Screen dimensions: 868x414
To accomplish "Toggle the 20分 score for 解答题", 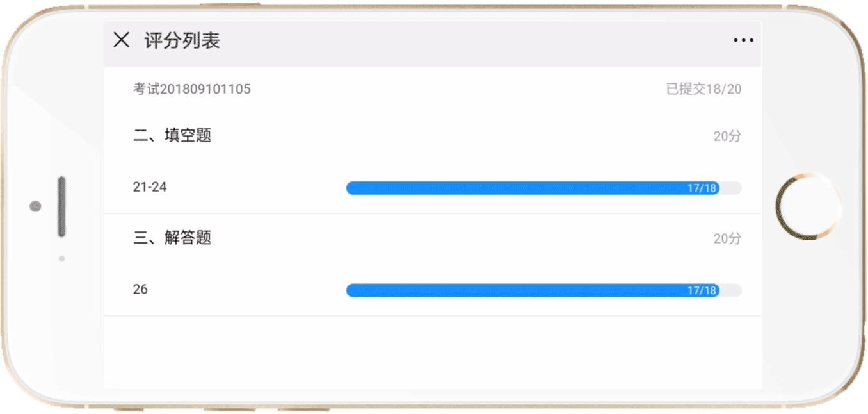I will coord(728,238).
